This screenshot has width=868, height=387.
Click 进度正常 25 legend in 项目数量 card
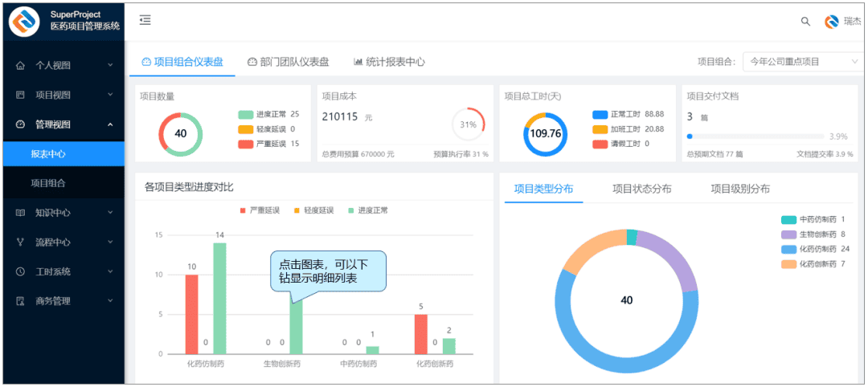[268, 115]
